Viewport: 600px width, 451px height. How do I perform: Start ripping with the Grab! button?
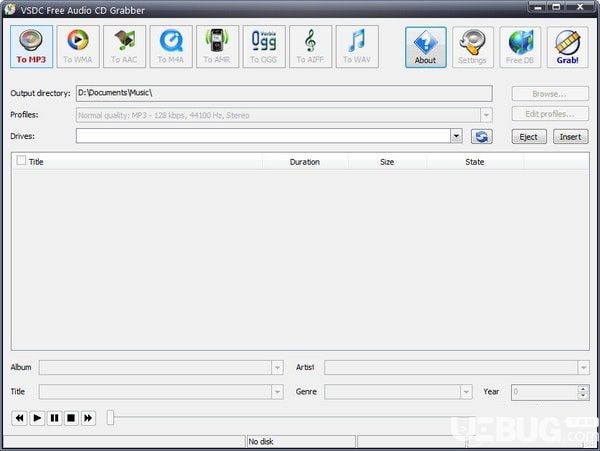(567, 47)
